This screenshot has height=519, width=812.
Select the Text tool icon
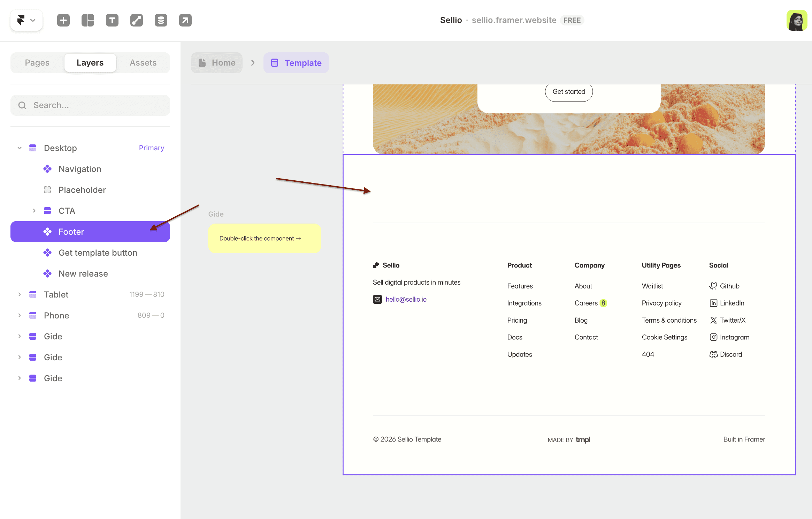pos(112,20)
